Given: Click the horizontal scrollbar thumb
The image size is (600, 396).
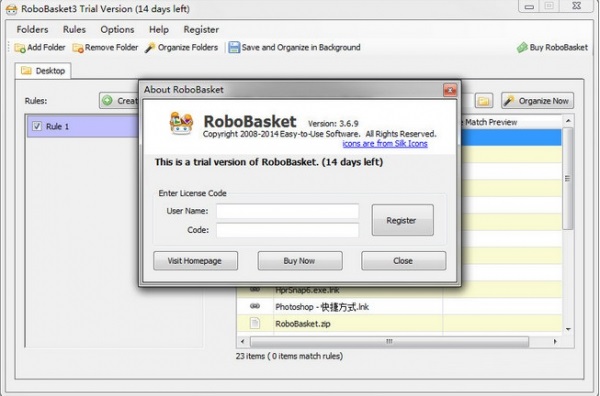Looking at the screenshot, I should point(389,341).
